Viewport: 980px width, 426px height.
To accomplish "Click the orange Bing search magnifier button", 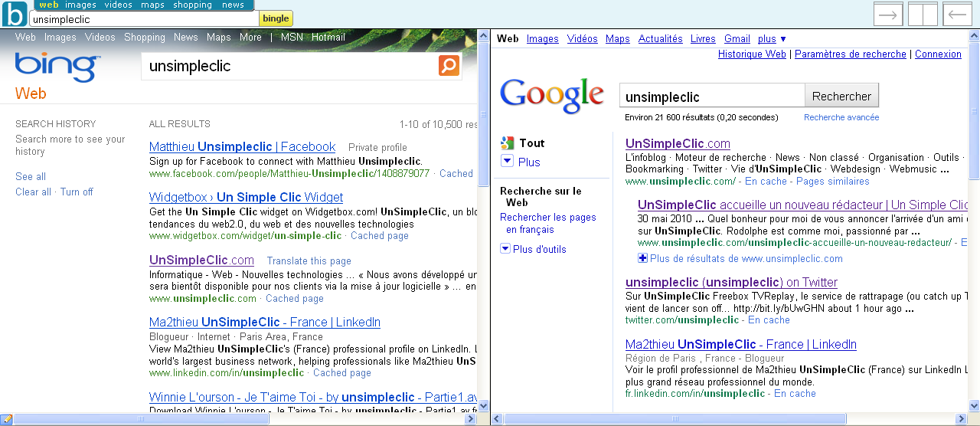I will tap(449, 66).
